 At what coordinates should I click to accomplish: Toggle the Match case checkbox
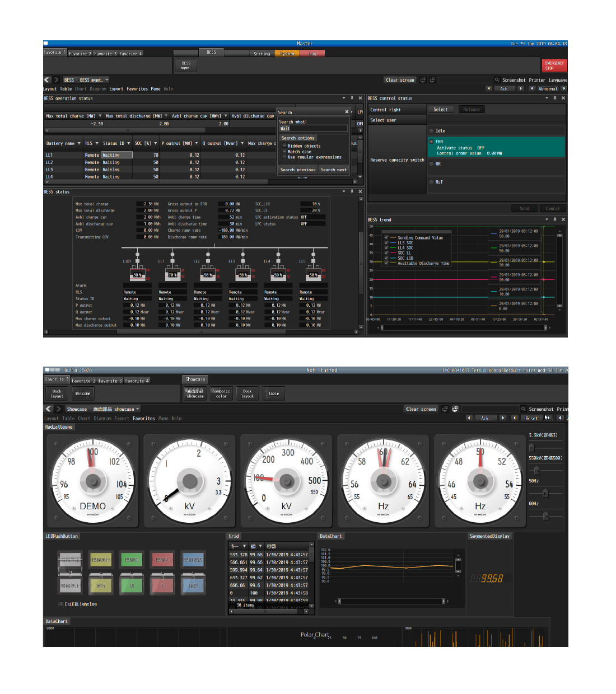click(284, 152)
